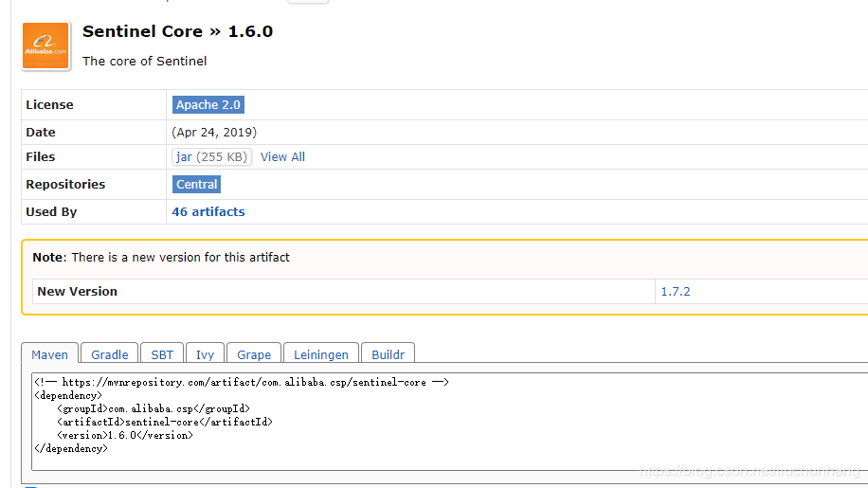Select the Maven tab
The width and height of the screenshot is (868, 488).
[50, 354]
